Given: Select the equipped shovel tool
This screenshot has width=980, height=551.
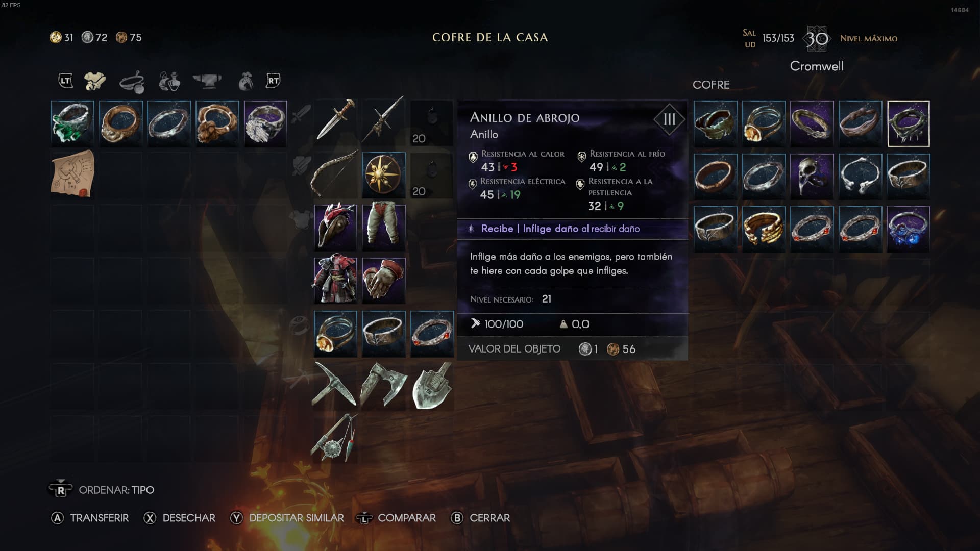Looking at the screenshot, I should pyautogui.click(x=432, y=386).
